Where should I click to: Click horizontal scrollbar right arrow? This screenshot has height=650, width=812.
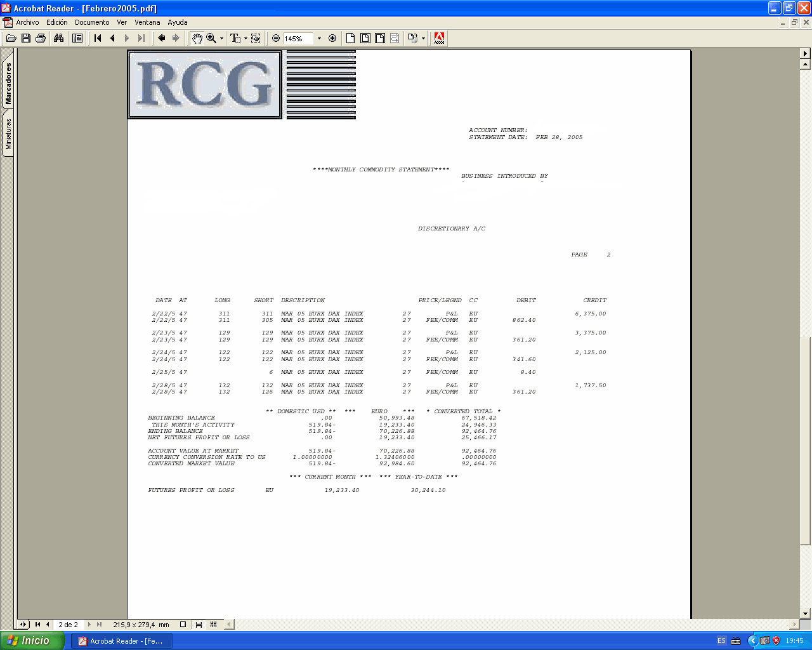point(794,625)
